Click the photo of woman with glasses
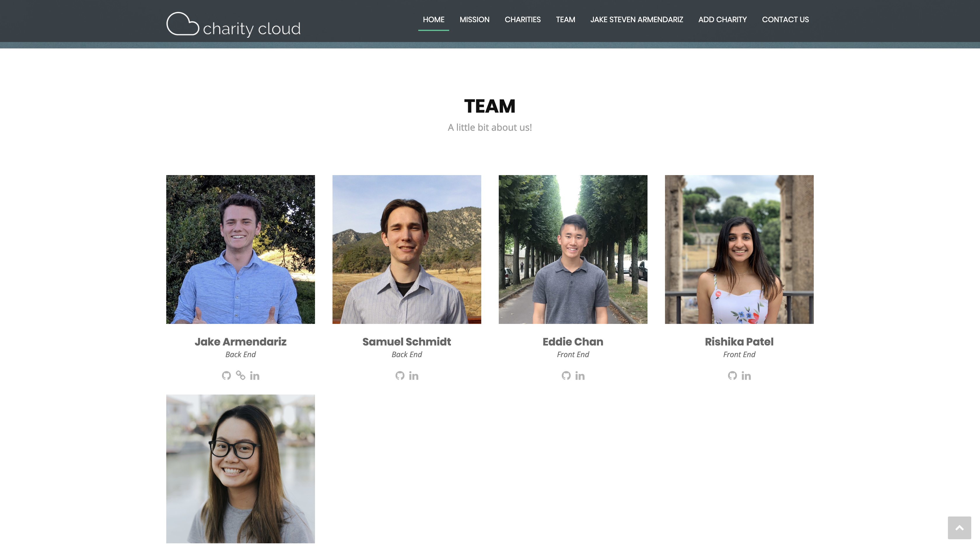This screenshot has width=980, height=548. pos(240,468)
